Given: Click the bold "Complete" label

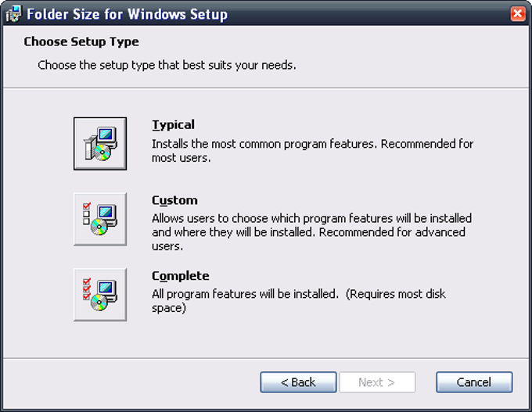Looking at the screenshot, I should pos(180,276).
